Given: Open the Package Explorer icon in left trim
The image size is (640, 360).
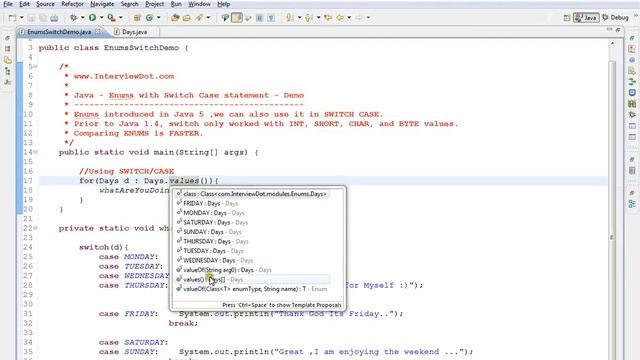Looking at the screenshot, I should pyautogui.click(x=7, y=49).
